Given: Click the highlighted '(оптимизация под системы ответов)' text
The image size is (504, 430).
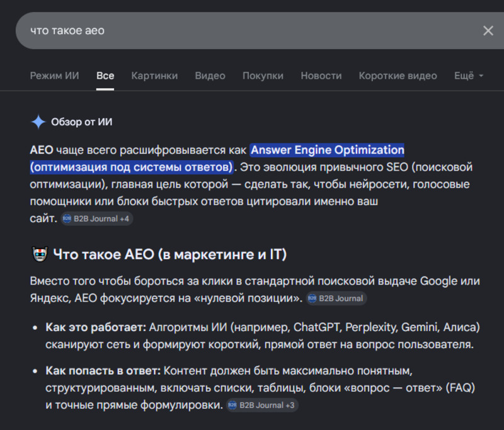Looking at the screenshot, I should [132, 167].
